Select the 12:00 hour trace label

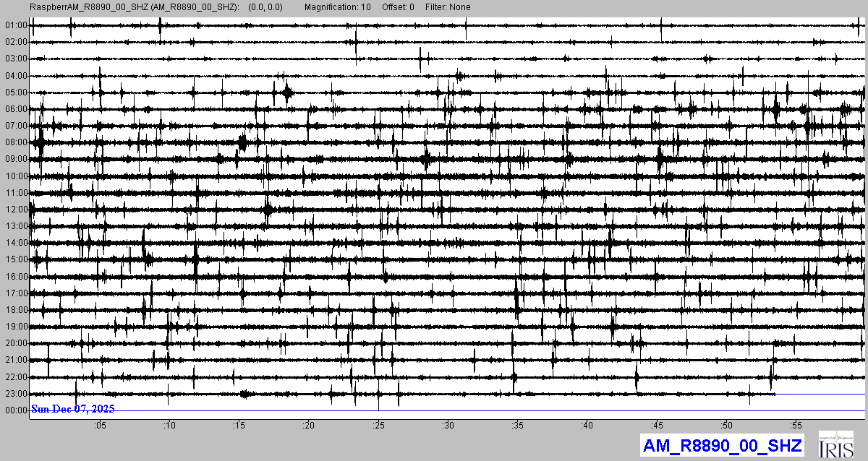15,210
